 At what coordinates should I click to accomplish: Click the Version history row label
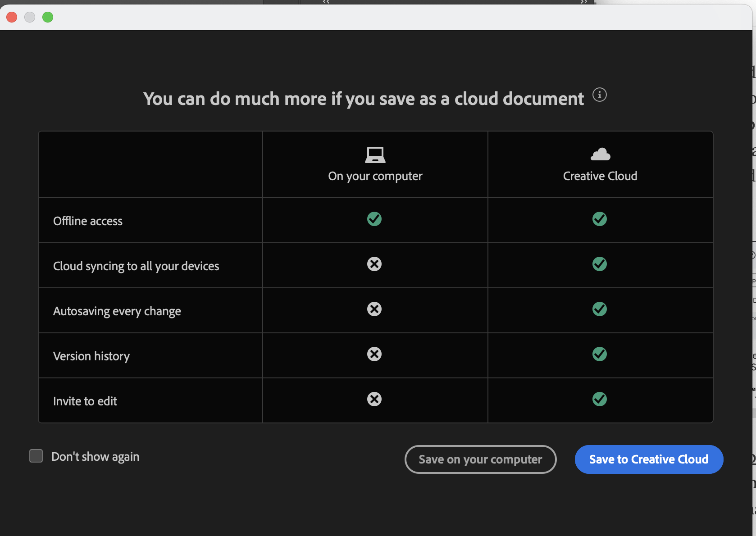91,356
